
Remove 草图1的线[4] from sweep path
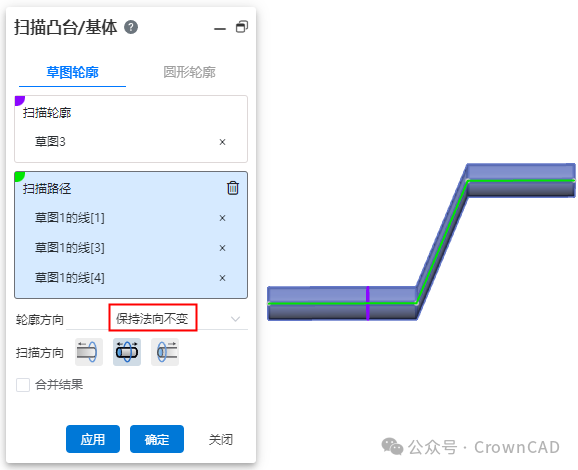coord(222,278)
